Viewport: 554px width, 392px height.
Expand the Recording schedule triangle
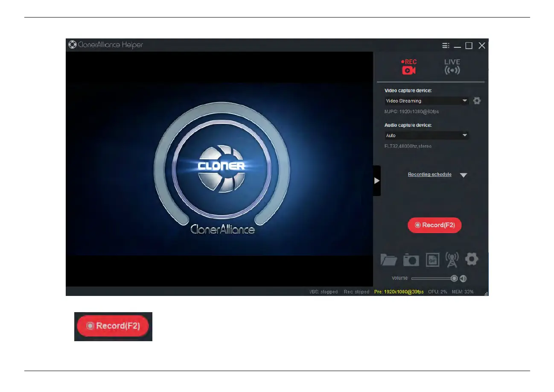click(464, 175)
